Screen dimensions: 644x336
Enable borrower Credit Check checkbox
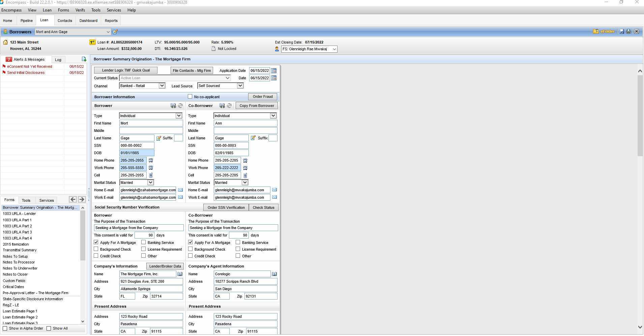click(x=96, y=256)
